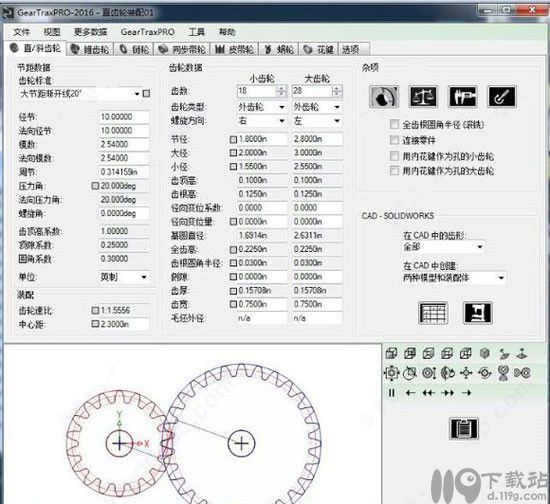Open the 小齿轮 齿轮类型 dropdown
550x504 pixels.
coord(262,107)
